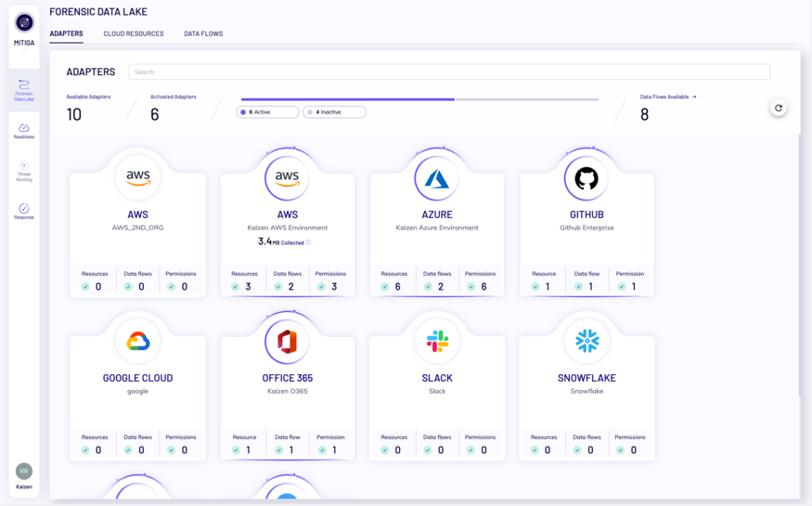812x506 pixels.
Task: Open the GOOGLE CLOUD card title
Action: point(137,378)
